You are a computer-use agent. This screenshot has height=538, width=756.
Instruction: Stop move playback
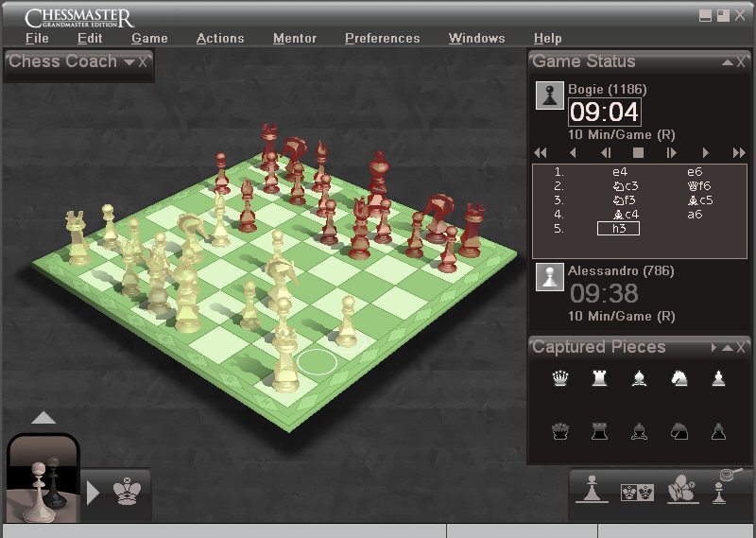pos(639,153)
